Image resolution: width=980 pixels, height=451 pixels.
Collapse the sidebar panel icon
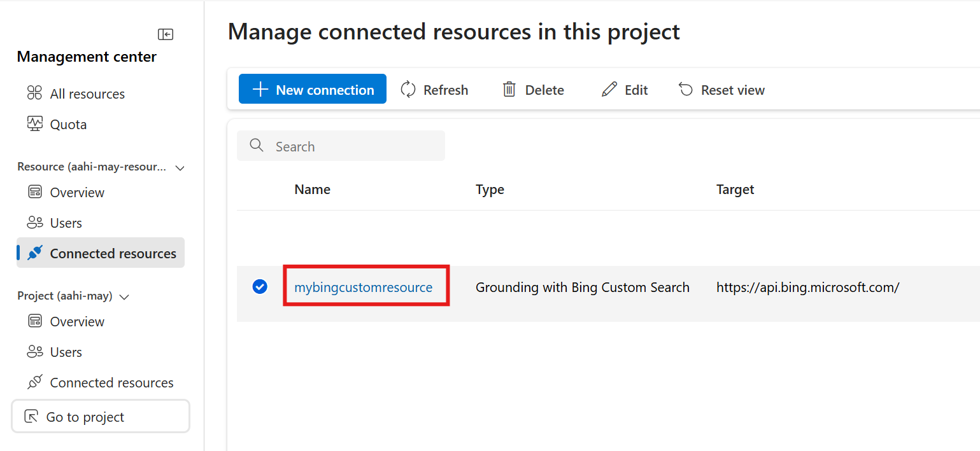166,34
